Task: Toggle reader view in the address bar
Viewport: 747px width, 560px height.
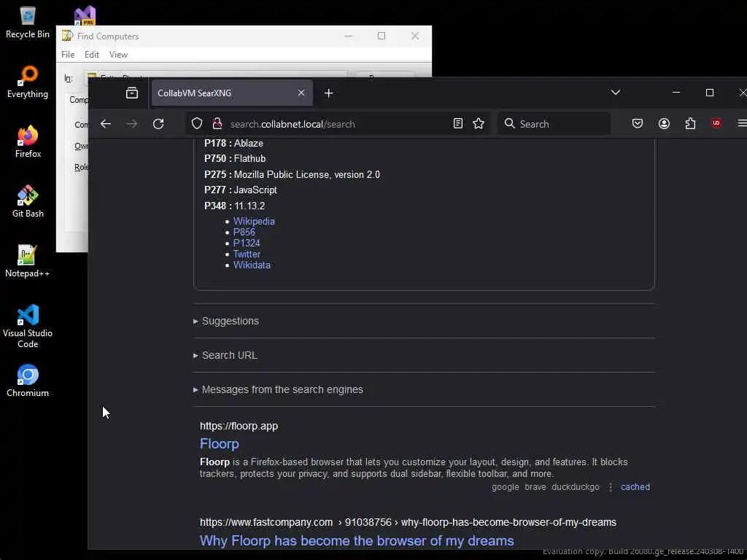Action: pos(458,124)
